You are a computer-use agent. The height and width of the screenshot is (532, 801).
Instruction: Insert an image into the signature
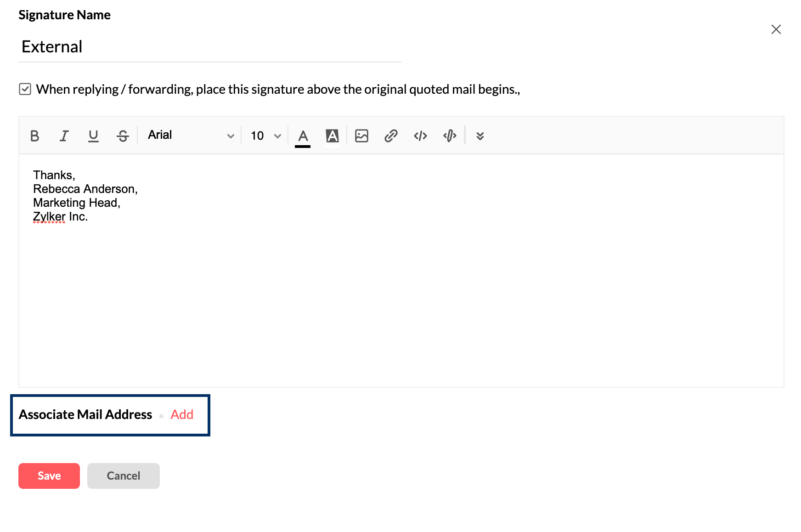point(361,135)
